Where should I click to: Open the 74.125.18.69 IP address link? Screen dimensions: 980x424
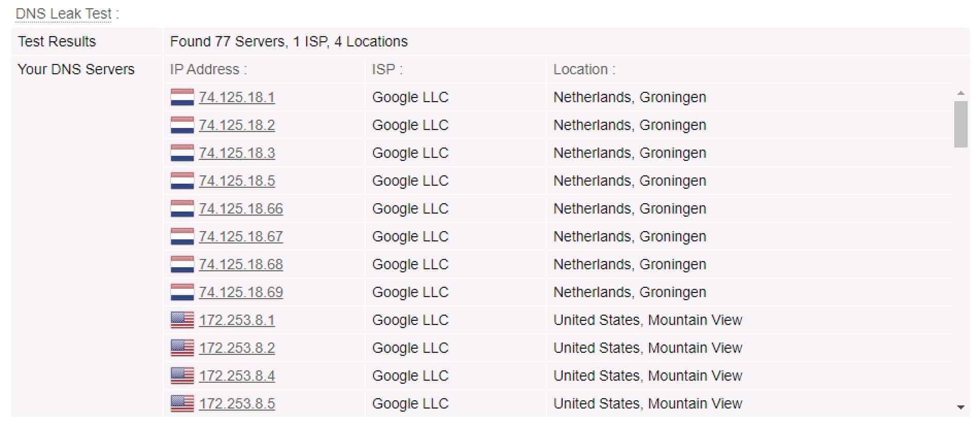coord(241,292)
